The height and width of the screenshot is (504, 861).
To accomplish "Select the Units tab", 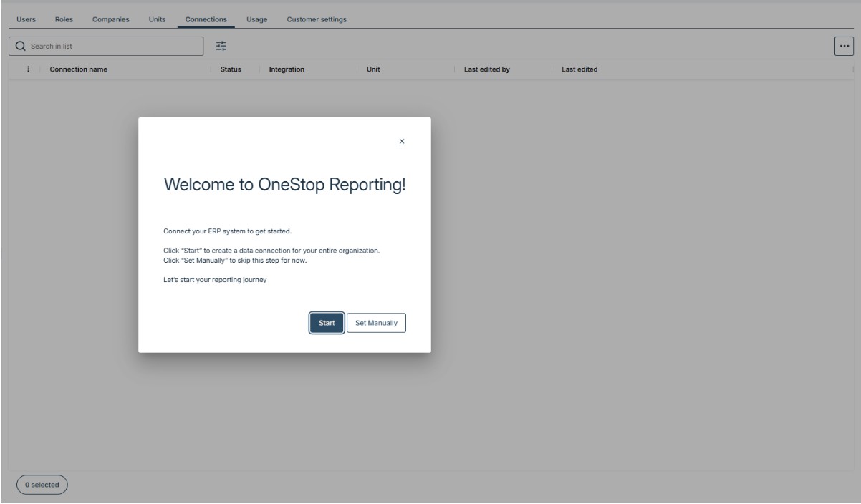I will [157, 19].
